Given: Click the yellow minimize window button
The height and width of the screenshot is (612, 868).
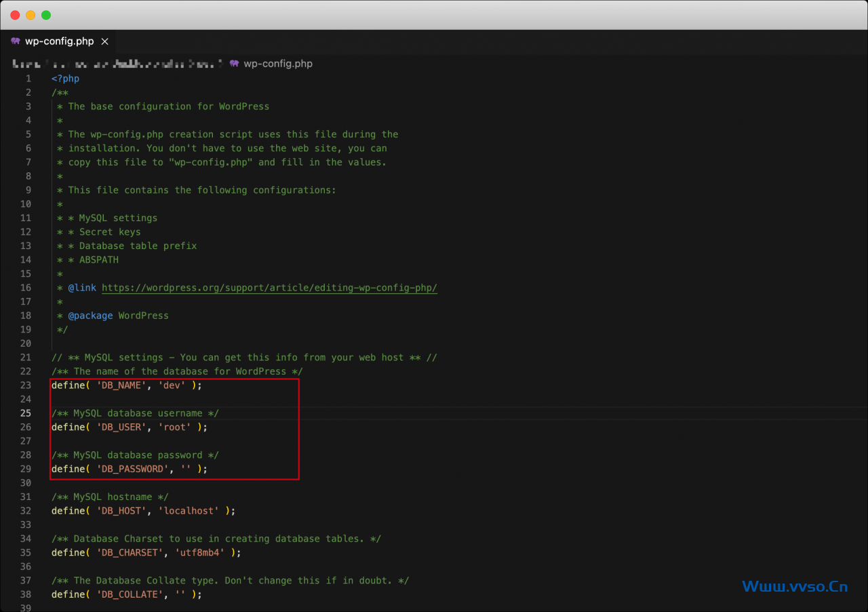Looking at the screenshot, I should (x=31, y=15).
